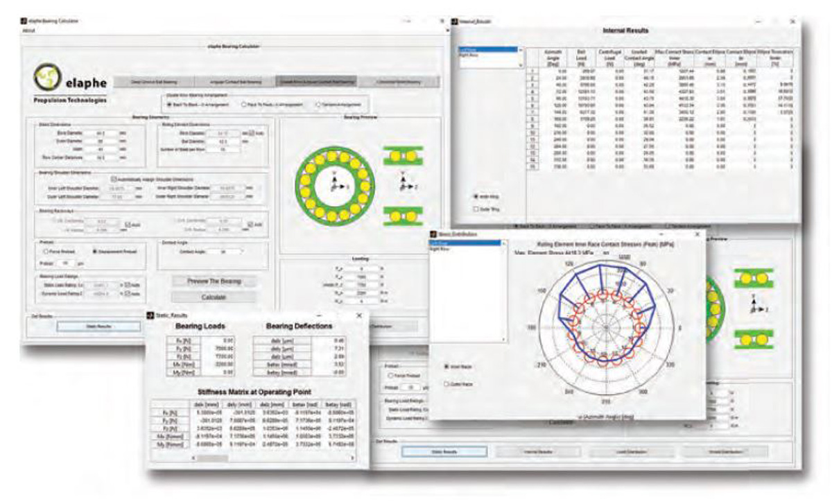Click the Internal_Results window title icon
Viewport: 832px width, 504px height.
tap(456, 21)
